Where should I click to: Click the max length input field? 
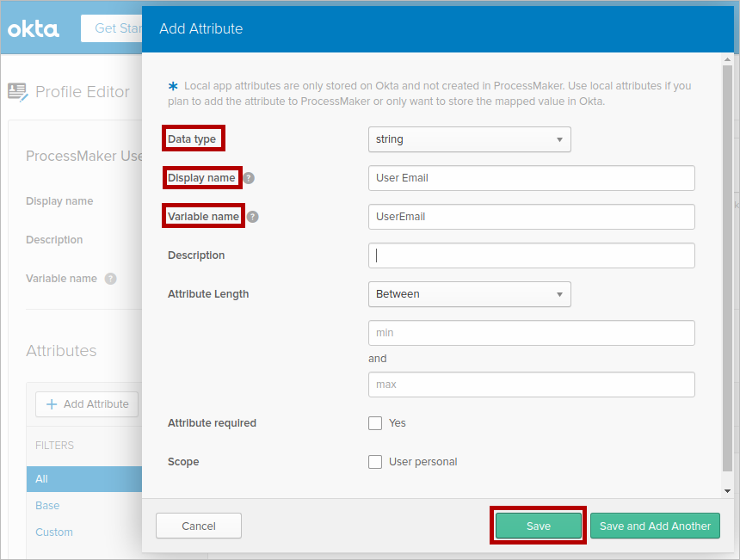click(x=531, y=385)
